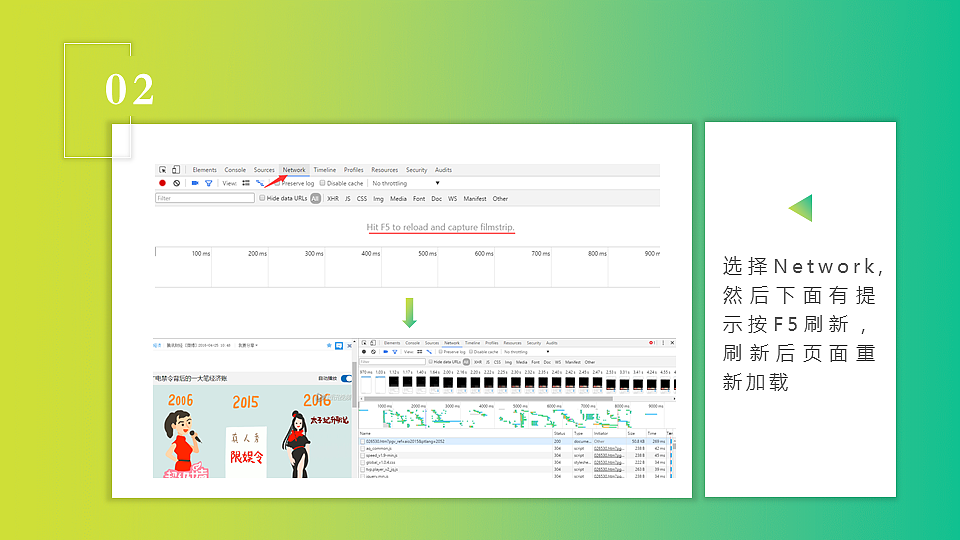Select CSS filter in upper DevTools
Image resolution: width=960 pixels, height=540 pixels.
(x=362, y=198)
